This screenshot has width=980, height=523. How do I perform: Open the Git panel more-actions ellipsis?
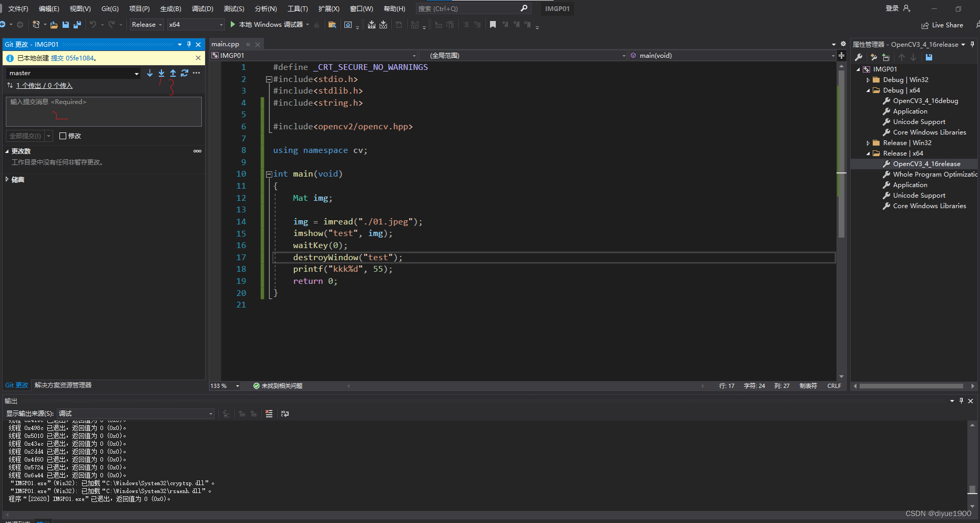click(196, 73)
